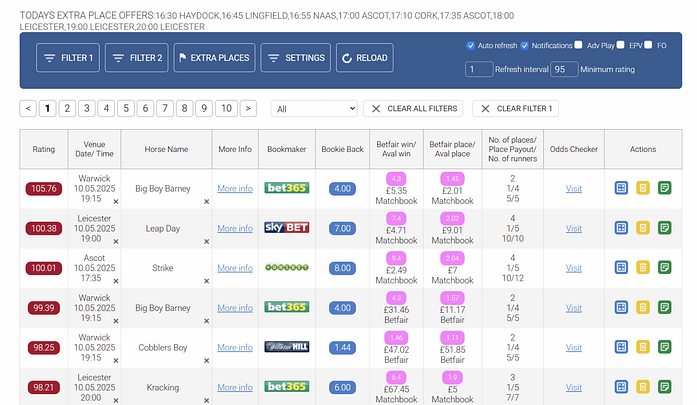Click the Minimum rating input field
The image size is (697, 405).
tap(564, 70)
